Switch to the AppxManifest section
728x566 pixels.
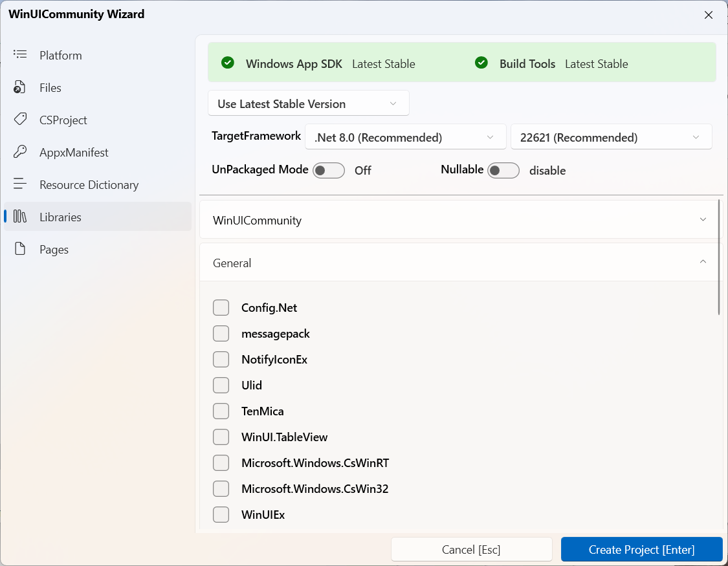[98, 152]
